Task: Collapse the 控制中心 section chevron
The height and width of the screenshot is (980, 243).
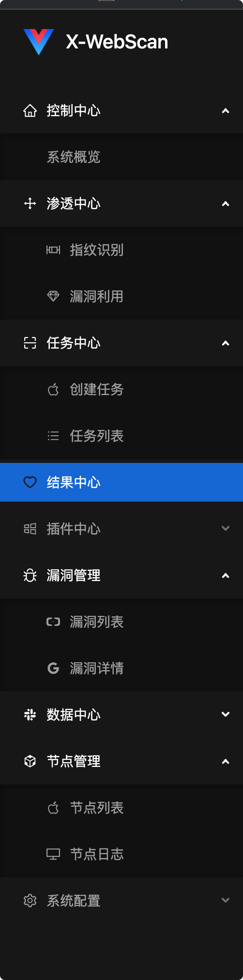Action: [226, 111]
